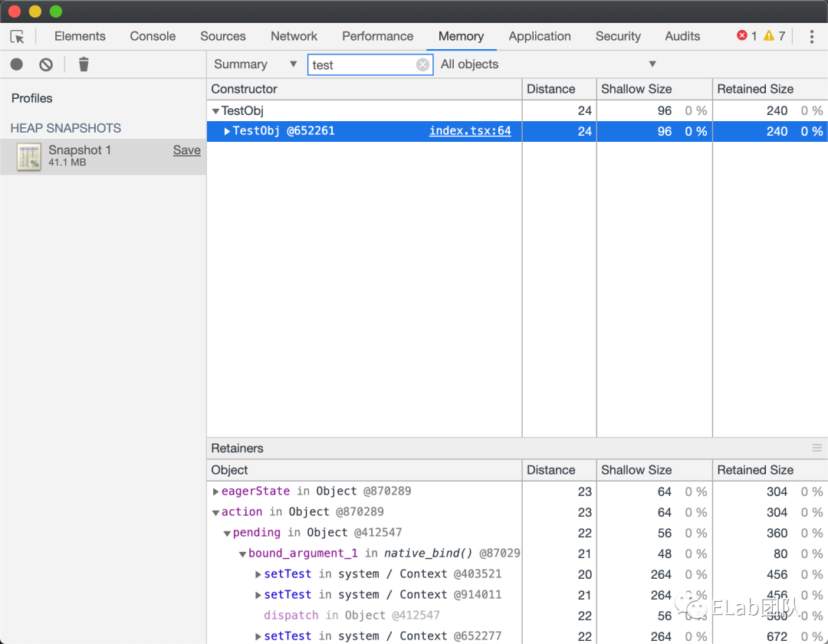This screenshot has width=828, height=644.
Task: Expand the TestObj @652261 instance
Action: [x=227, y=131]
